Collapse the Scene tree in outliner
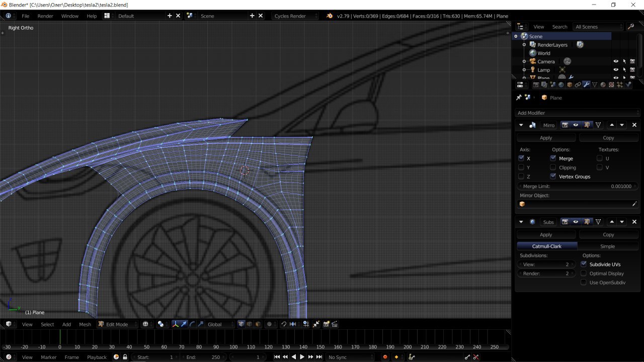Image resolution: width=644 pixels, height=362 pixels. click(516, 36)
